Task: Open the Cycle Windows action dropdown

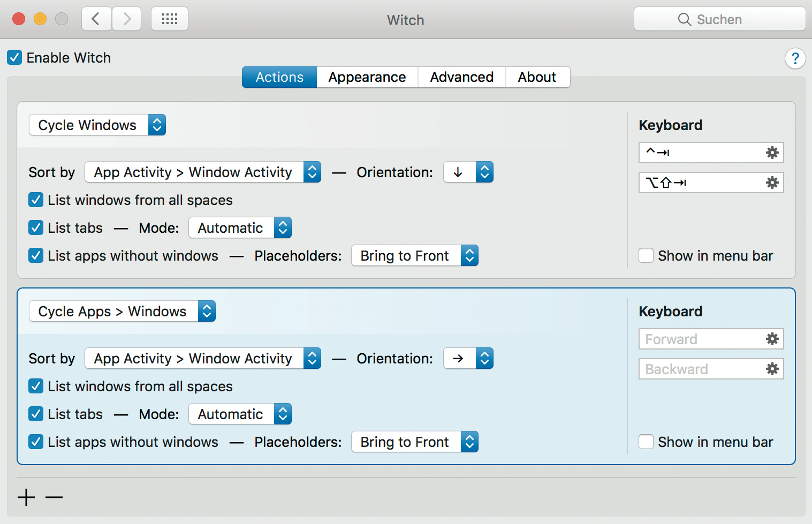Action: point(97,125)
